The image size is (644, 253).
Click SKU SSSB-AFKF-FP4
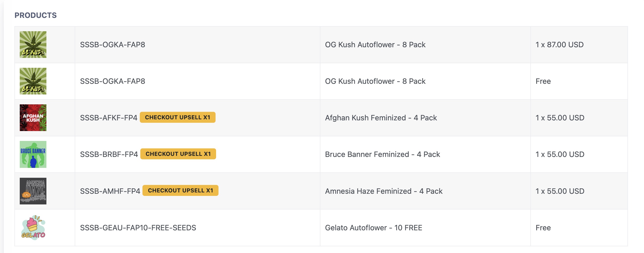point(109,118)
